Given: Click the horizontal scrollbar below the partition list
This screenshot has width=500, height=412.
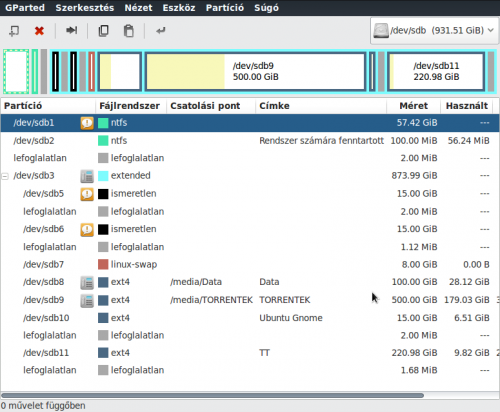Looking at the screenshot, I should point(212,396).
